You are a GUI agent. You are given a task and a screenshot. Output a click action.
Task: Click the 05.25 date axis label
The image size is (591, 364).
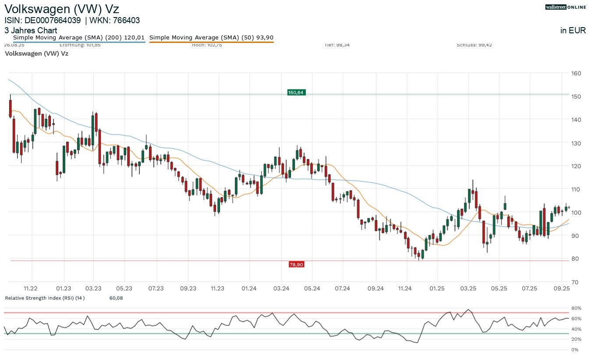[499, 288]
